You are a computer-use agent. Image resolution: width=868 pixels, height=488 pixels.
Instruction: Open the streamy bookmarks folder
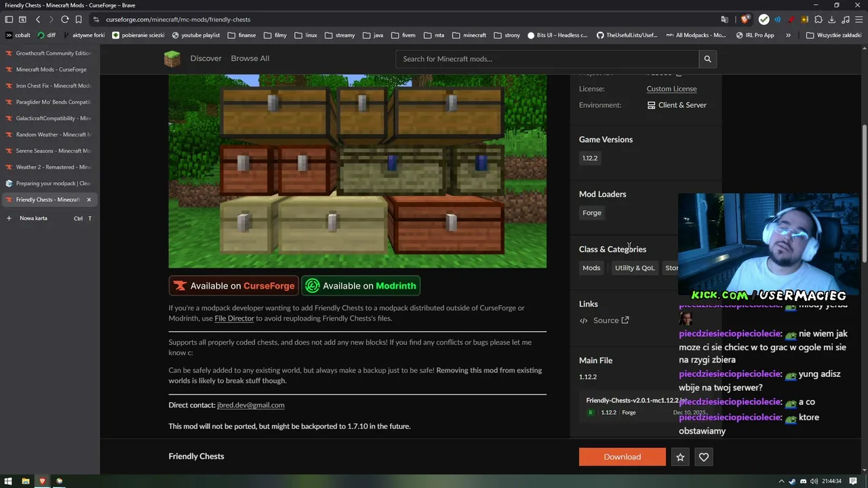click(340, 35)
